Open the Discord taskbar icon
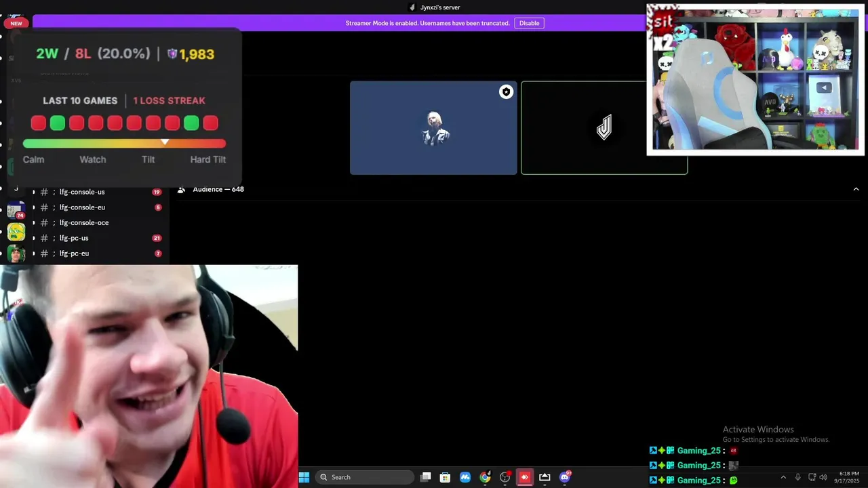This screenshot has width=868, height=488. [565, 477]
